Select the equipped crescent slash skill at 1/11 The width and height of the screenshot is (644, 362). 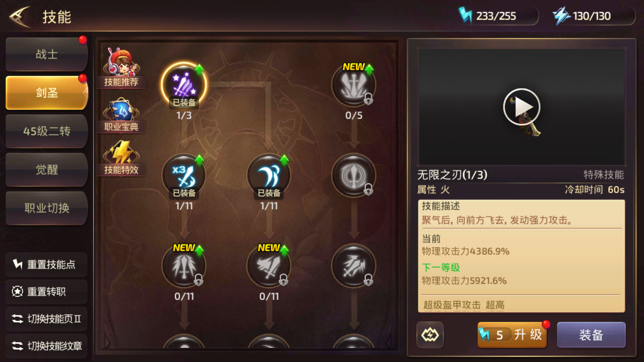tap(269, 176)
